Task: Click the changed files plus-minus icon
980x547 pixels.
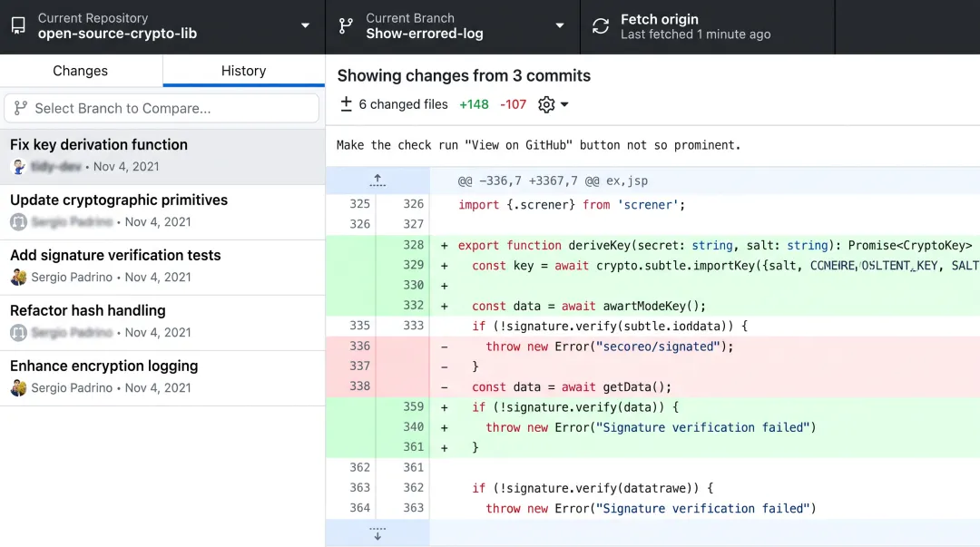Action: 346,103
